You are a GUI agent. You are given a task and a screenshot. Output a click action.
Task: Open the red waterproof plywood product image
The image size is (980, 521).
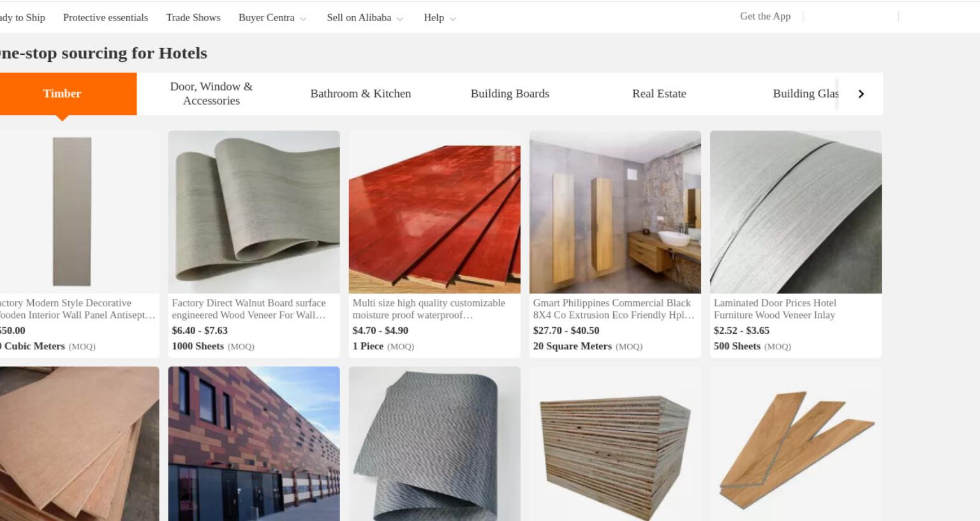[434, 212]
